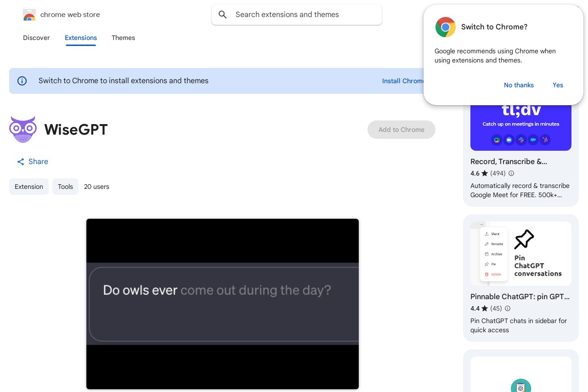This screenshot has height=392, width=588.
Task: Focus the search extensions and themes field
Action: pos(297,15)
